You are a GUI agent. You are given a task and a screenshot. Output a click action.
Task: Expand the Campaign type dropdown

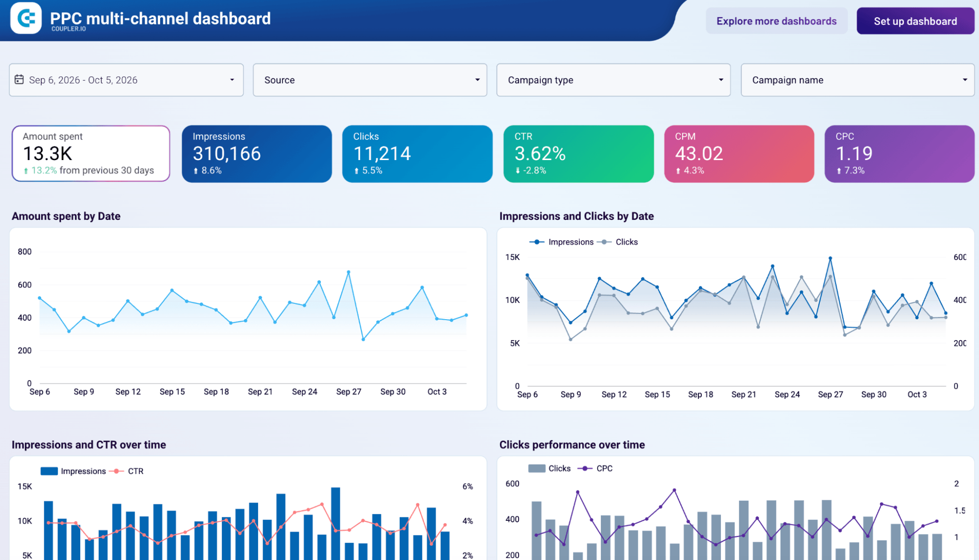(x=613, y=80)
